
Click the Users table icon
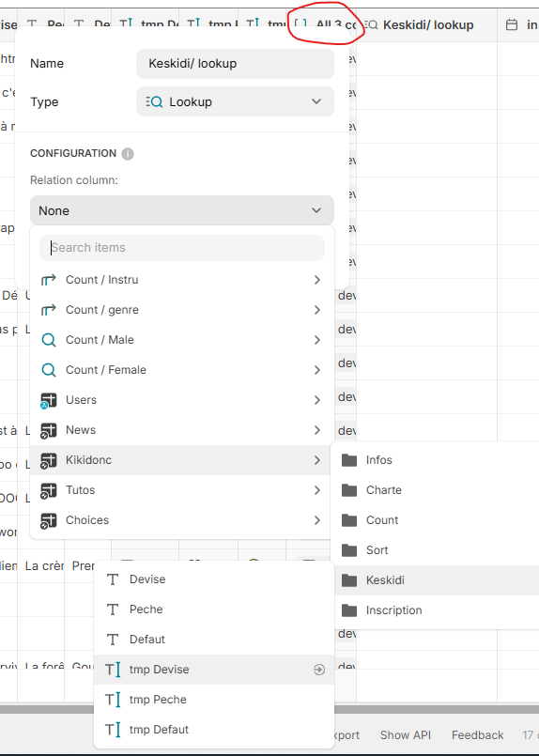coord(48,400)
